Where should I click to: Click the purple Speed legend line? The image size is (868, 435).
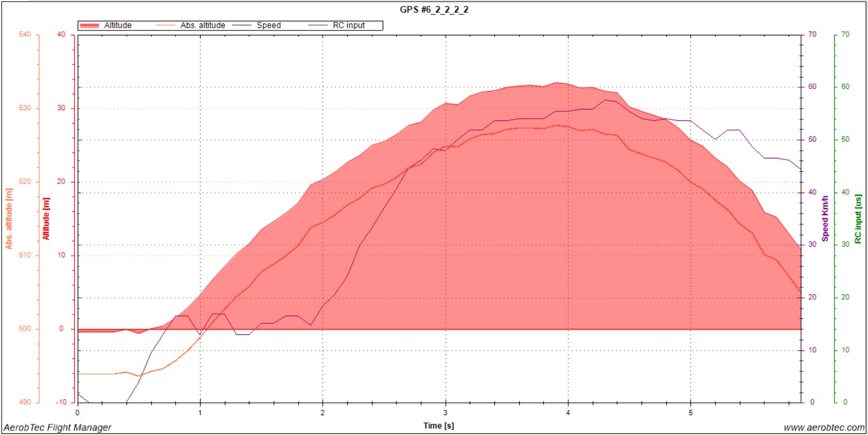coord(242,26)
